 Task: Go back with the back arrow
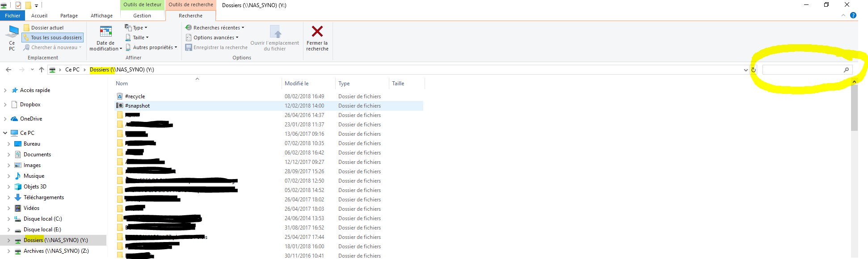(8, 70)
